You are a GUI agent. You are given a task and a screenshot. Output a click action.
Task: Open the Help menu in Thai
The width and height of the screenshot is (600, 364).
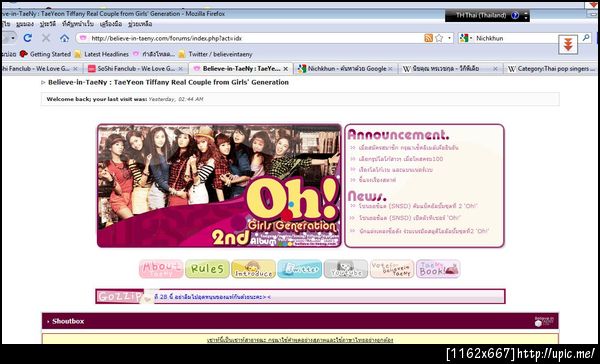[x=140, y=24]
